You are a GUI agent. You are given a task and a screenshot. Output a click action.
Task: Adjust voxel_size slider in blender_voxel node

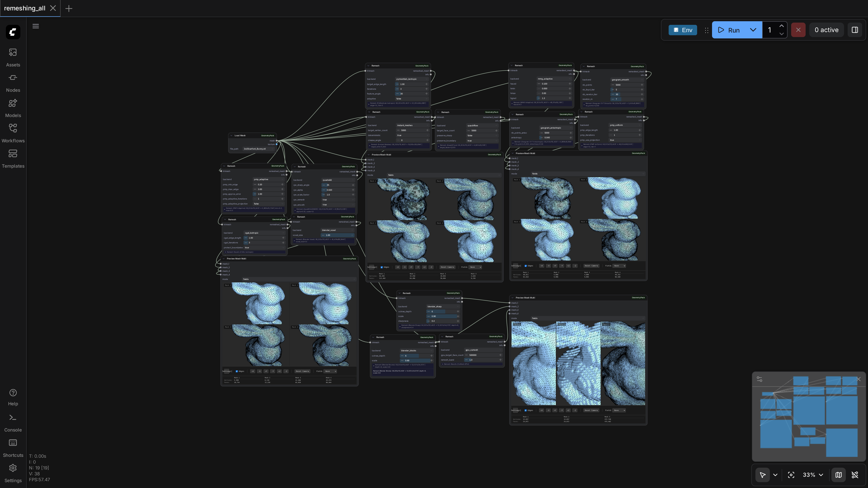(x=338, y=235)
